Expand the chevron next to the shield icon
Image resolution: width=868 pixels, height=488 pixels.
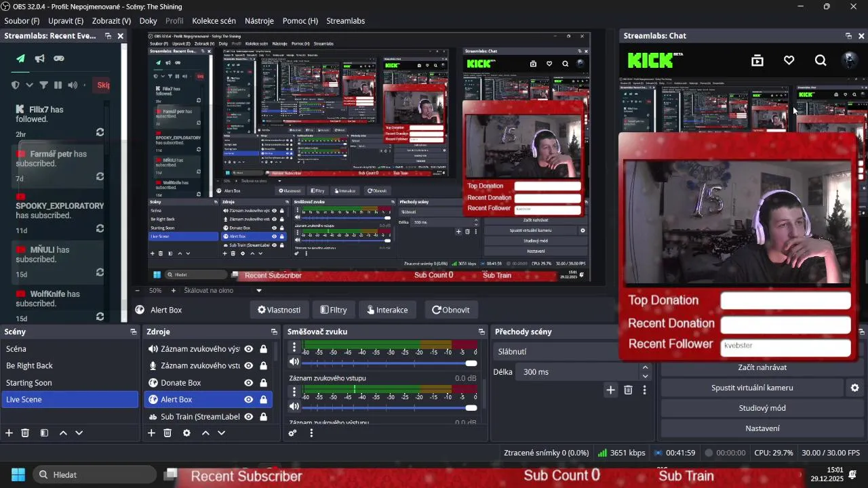click(29, 85)
